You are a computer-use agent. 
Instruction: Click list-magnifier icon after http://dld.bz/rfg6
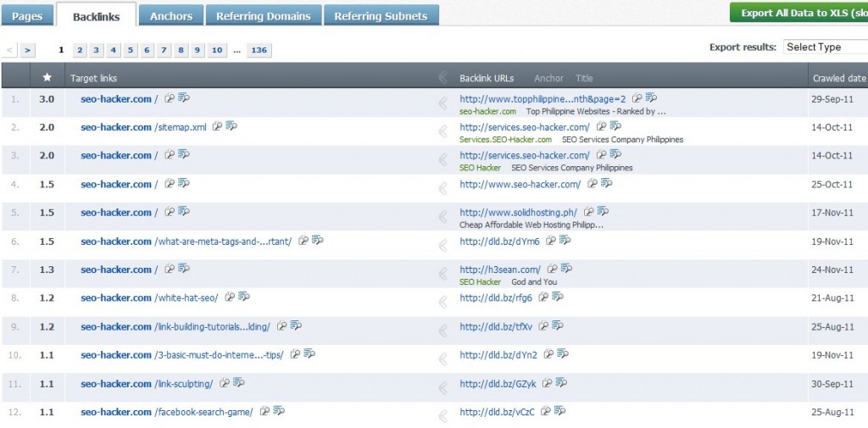557,297
